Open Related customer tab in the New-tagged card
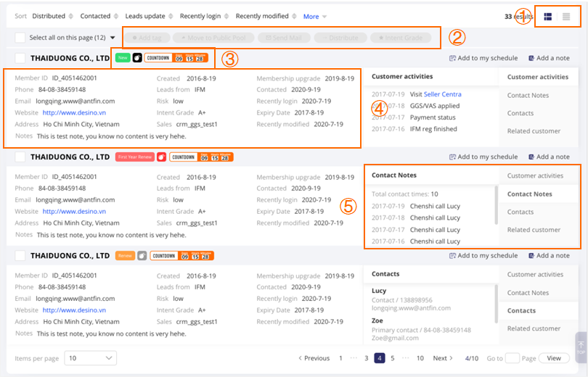 coord(534,131)
